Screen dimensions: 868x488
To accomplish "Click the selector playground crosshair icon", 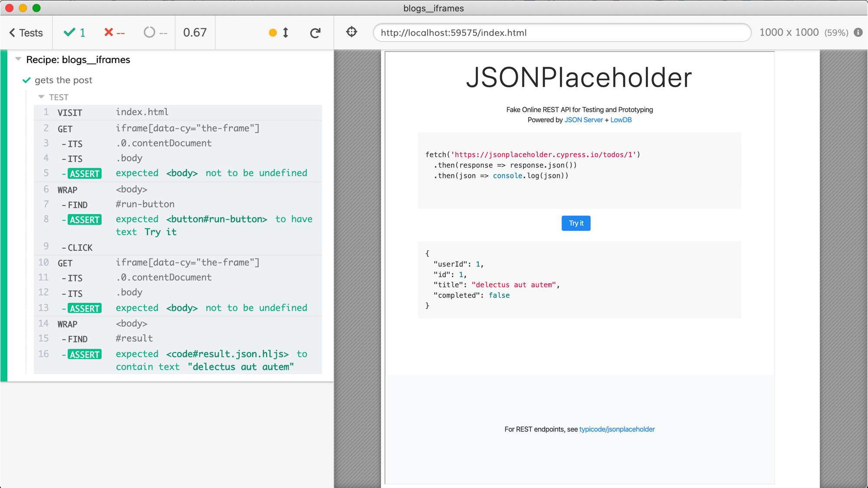I will [352, 32].
